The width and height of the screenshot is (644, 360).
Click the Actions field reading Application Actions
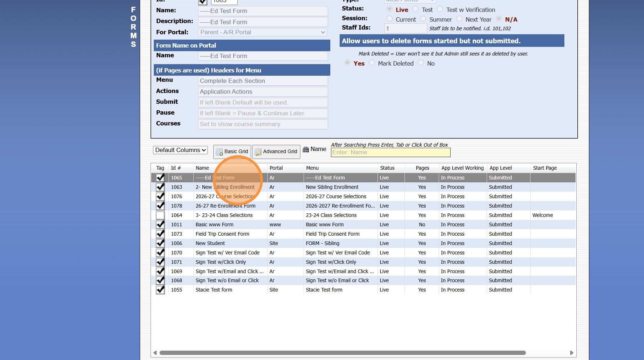[263, 92]
